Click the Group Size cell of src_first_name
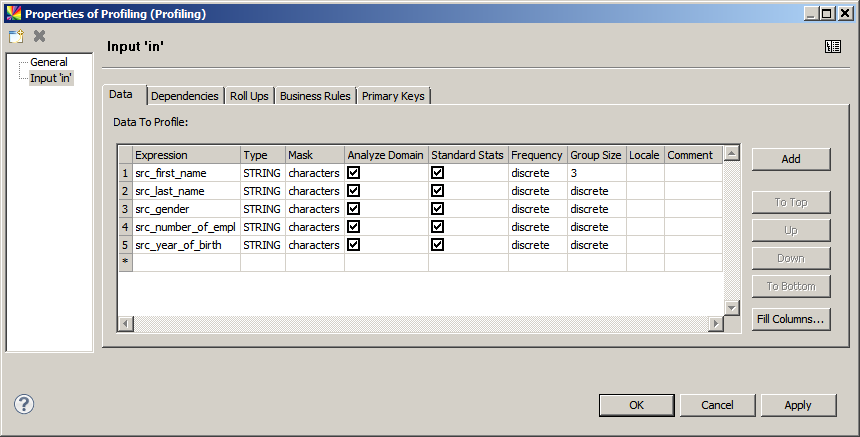 pyautogui.click(x=596, y=173)
